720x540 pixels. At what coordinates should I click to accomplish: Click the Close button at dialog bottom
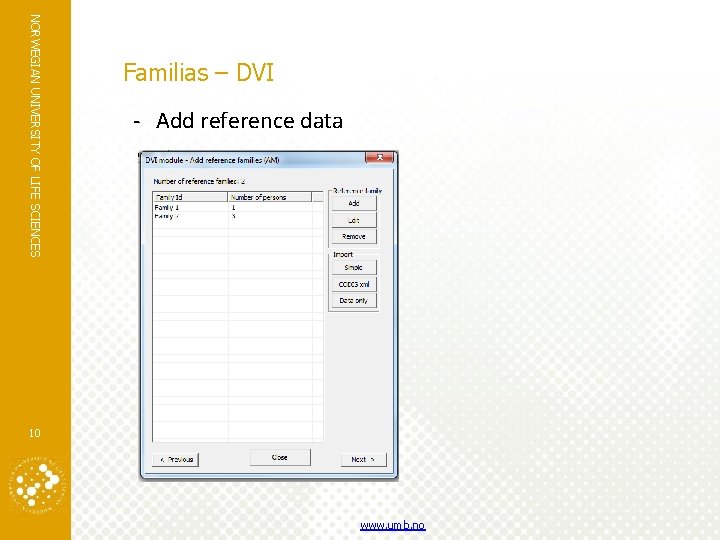[280, 457]
